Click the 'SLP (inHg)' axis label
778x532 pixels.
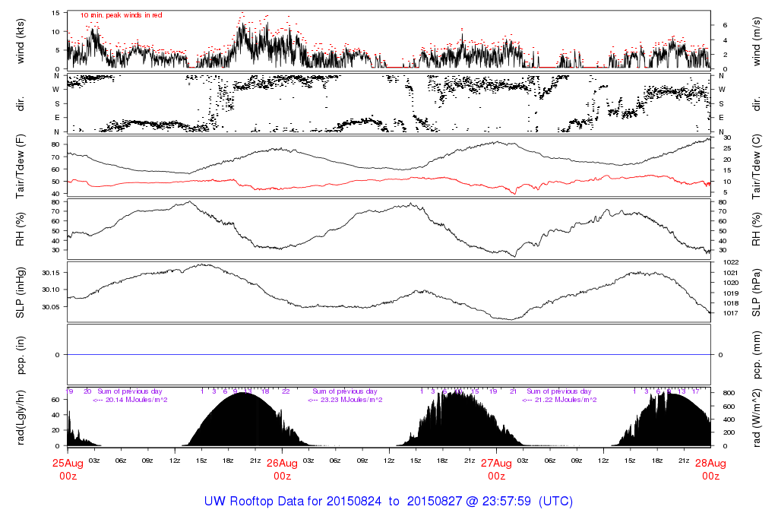(x=21, y=291)
